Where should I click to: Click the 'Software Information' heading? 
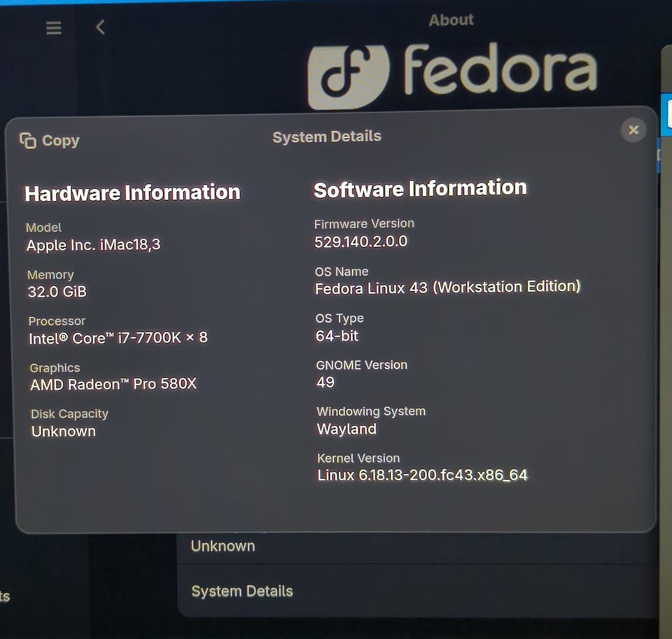pos(420,188)
